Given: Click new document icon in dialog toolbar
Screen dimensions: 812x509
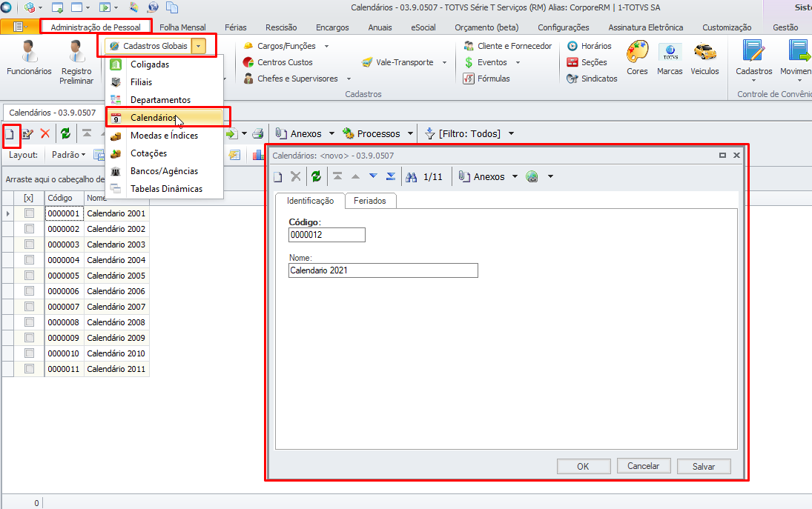Looking at the screenshot, I should click(278, 177).
